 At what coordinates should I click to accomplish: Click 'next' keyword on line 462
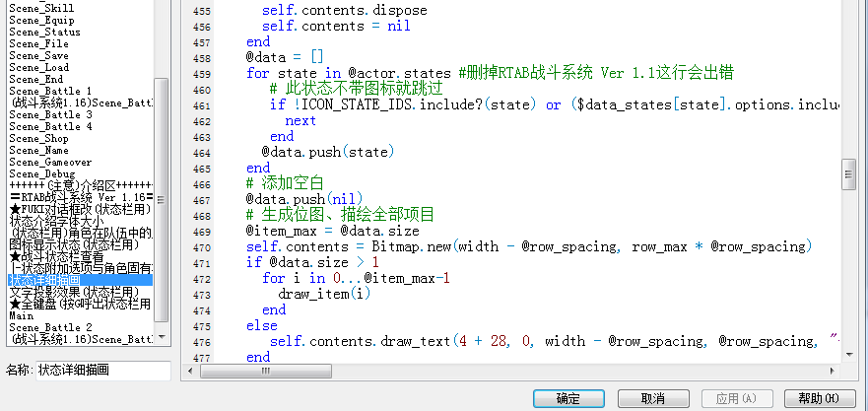click(300, 120)
